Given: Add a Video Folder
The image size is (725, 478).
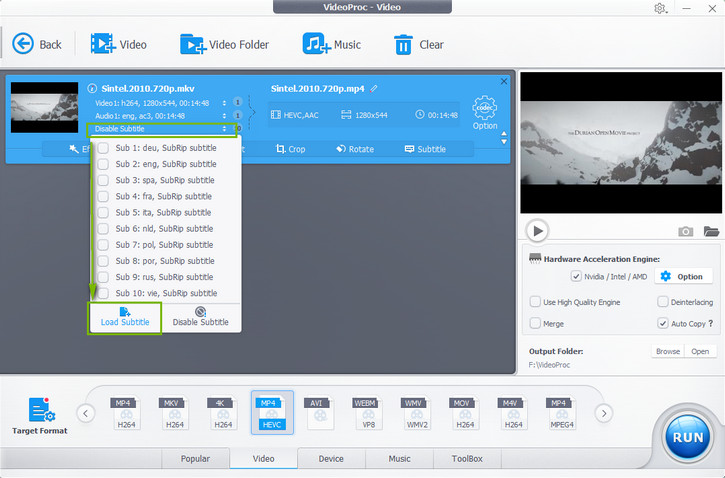Looking at the screenshot, I should coord(224,44).
